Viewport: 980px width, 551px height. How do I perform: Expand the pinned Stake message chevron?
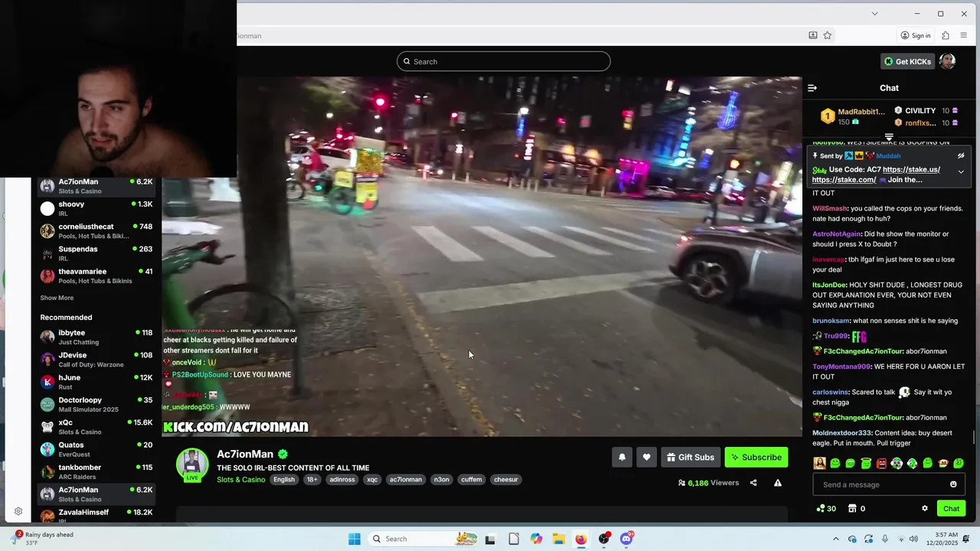tap(961, 171)
